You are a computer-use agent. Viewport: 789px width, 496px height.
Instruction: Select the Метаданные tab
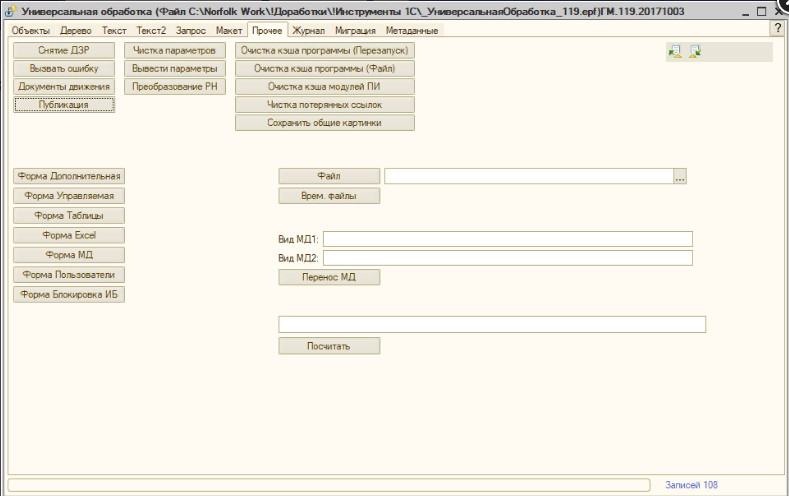pyautogui.click(x=411, y=31)
